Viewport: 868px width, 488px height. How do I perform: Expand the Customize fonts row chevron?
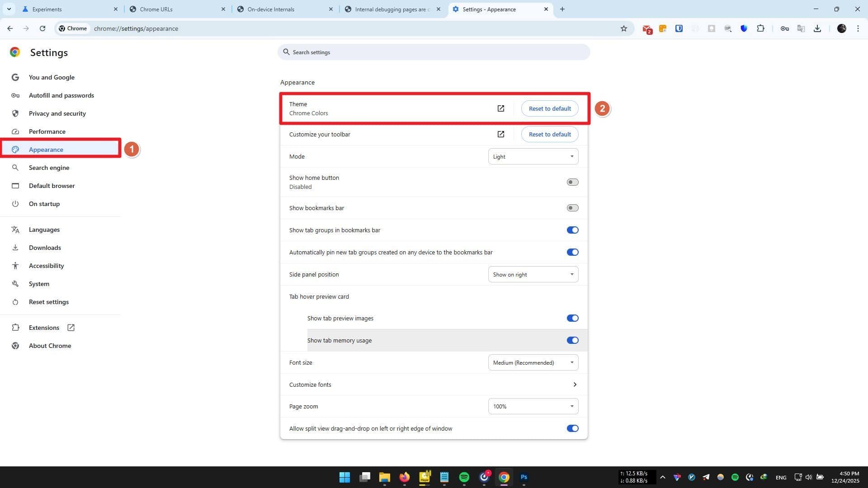(575, 385)
